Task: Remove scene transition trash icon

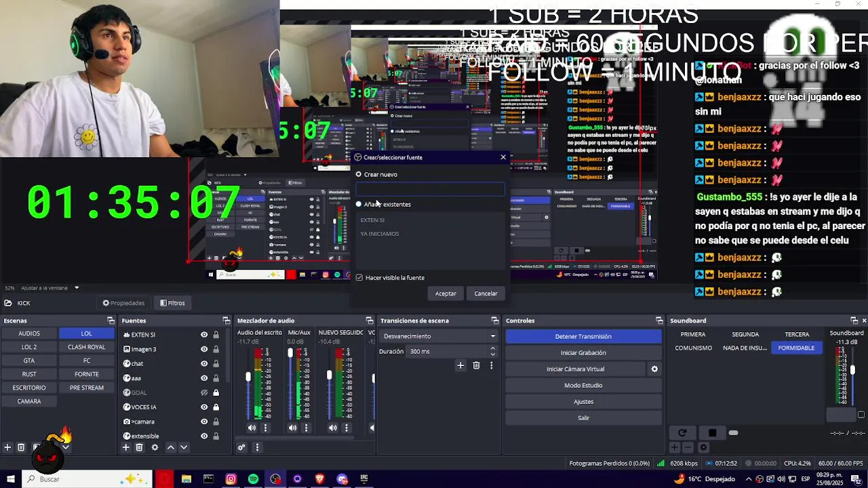Action: (x=476, y=365)
